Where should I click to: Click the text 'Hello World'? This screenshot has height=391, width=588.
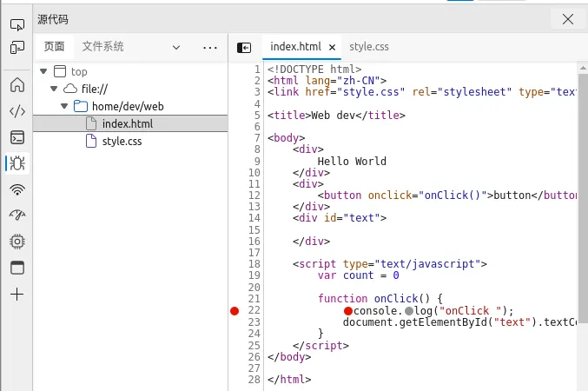click(352, 162)
